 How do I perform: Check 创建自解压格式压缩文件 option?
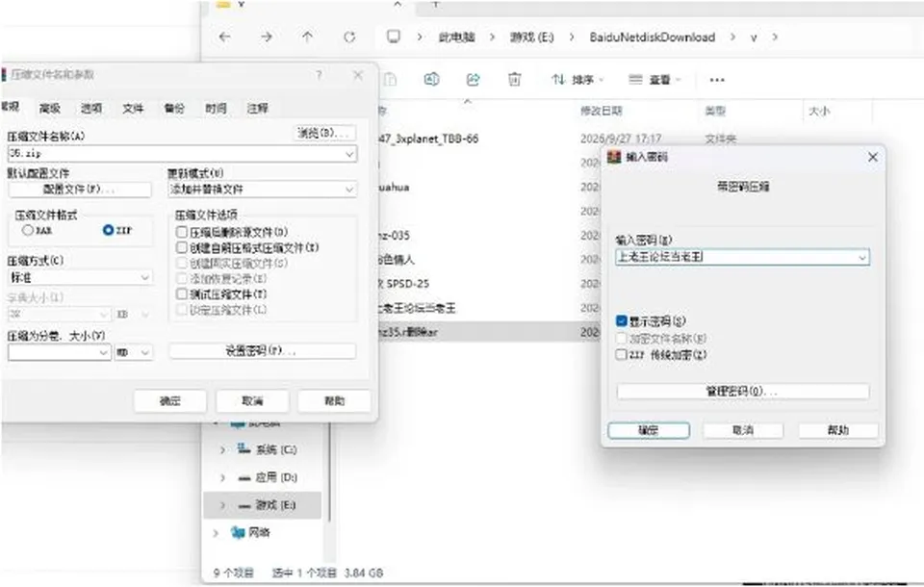pyautogui.click(x=182, y=247)
